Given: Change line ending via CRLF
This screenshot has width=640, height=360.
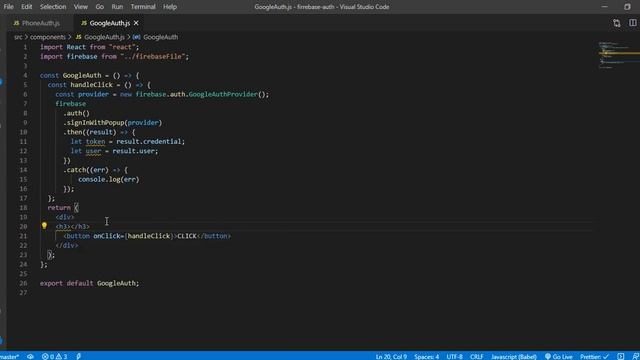Looking at the screenshot, I should (476, 356).
